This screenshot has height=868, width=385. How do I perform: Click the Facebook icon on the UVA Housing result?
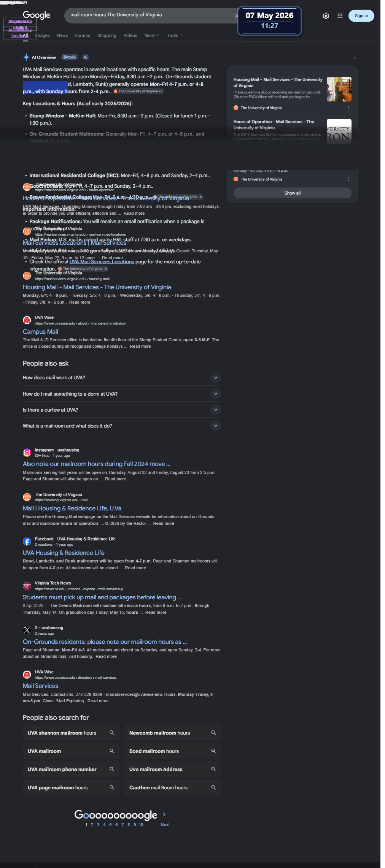(27, 541)
